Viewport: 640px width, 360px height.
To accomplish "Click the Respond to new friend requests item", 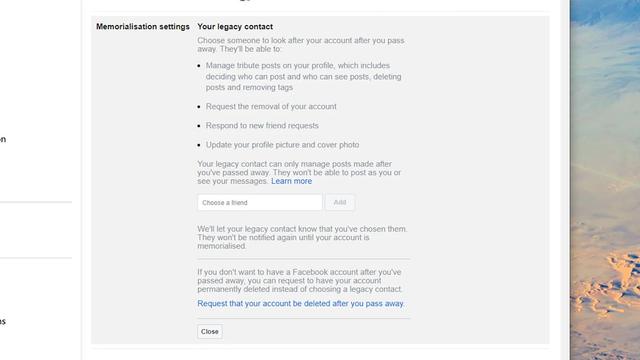I will [262, 126].
